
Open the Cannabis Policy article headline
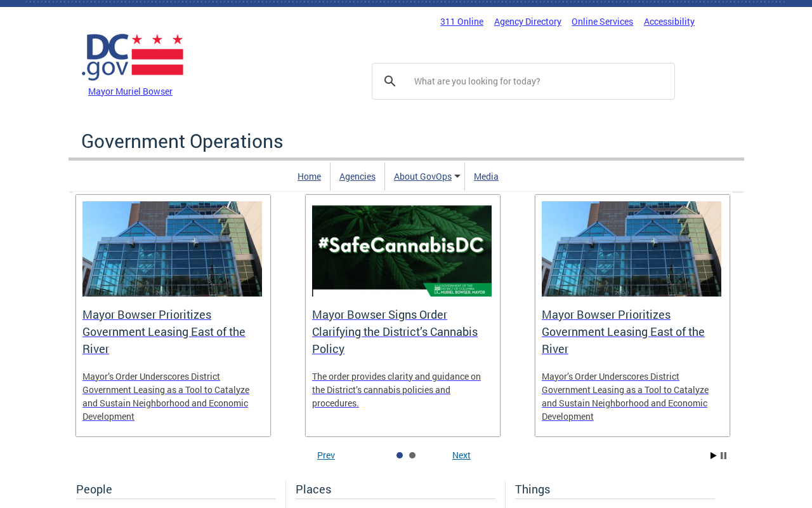395,332
